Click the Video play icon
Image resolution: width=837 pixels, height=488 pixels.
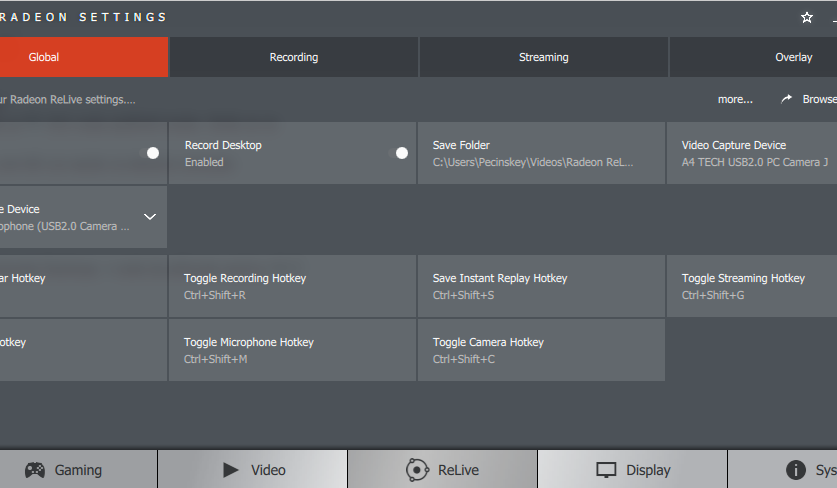tap(231, 470)
